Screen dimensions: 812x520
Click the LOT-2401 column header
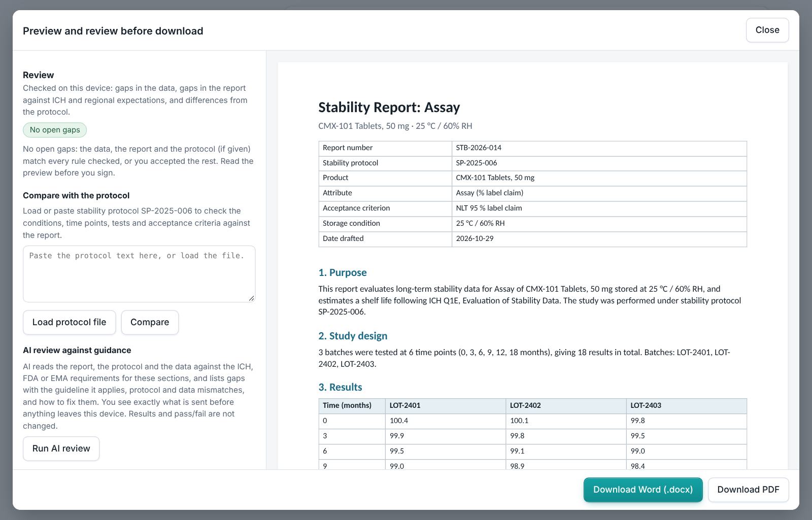click(x=445, y=406)
